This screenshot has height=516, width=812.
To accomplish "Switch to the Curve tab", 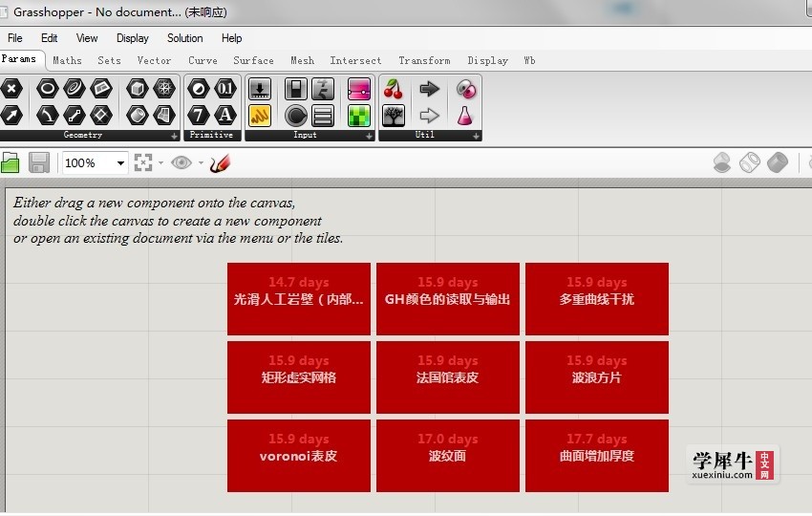I will (203, 60).
